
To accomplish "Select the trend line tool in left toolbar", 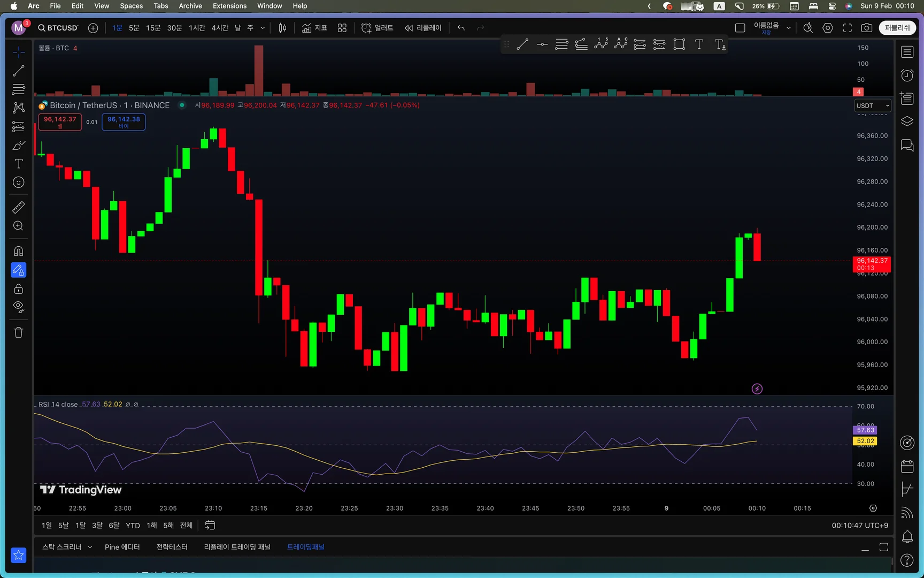I will coord(18,71).
